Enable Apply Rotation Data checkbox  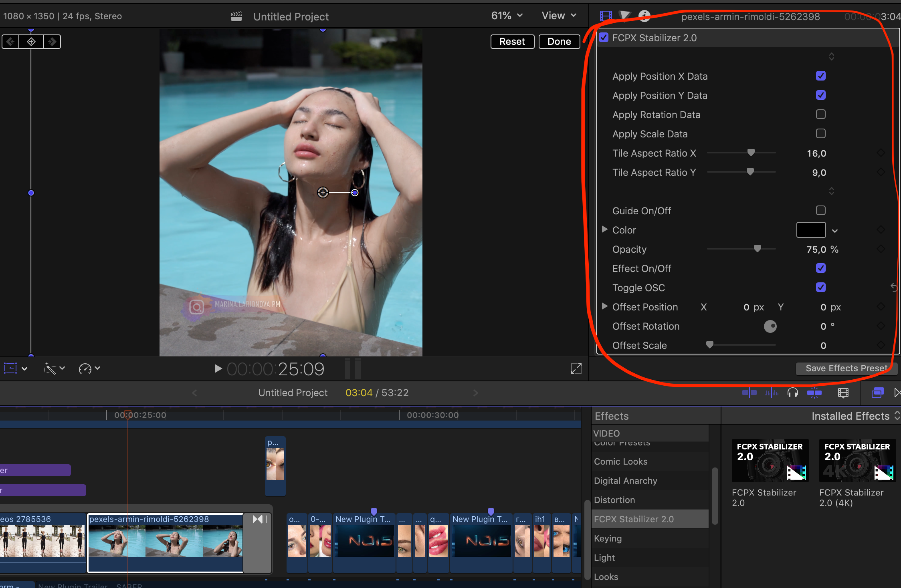(x=820, y=115)
